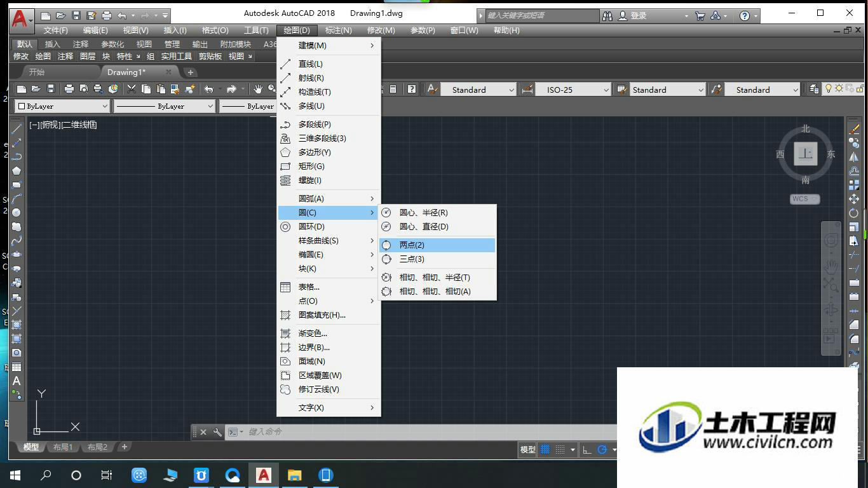The width and height of the screenshot is (868, 488).
Task: Choose 两点(2) circle option
Action: tap(437, 245)
